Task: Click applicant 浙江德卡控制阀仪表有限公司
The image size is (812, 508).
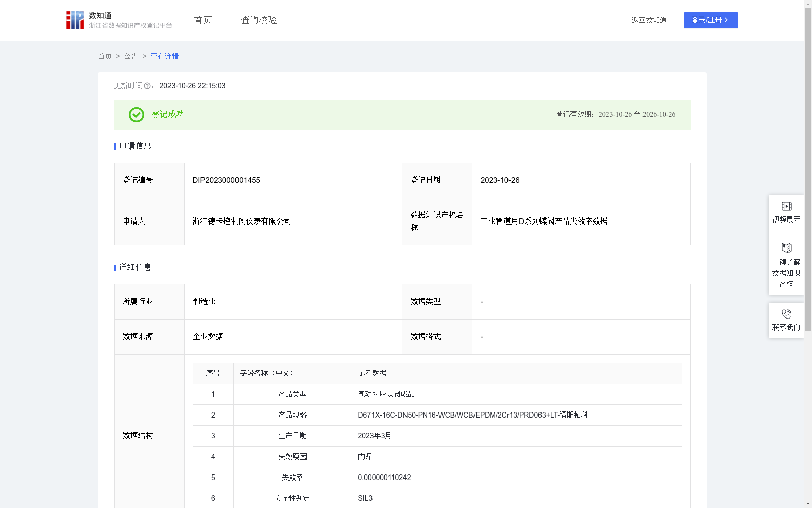Action: (242, 221)
